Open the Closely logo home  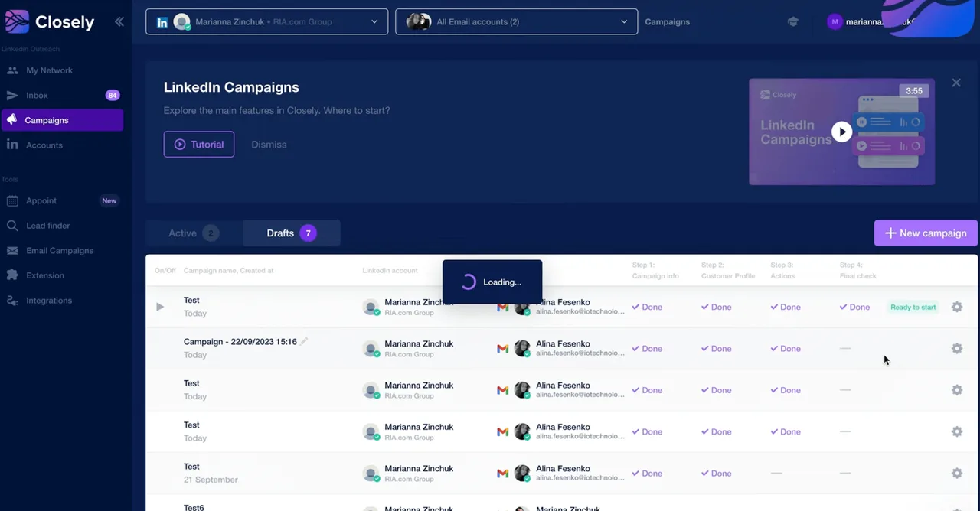pos(50,21)
